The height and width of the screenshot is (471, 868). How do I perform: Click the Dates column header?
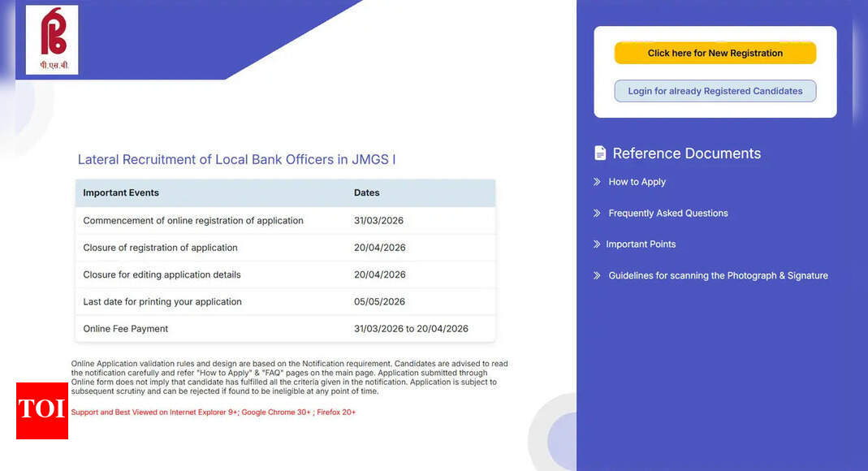pyautogui.click(x=366, y=192)
